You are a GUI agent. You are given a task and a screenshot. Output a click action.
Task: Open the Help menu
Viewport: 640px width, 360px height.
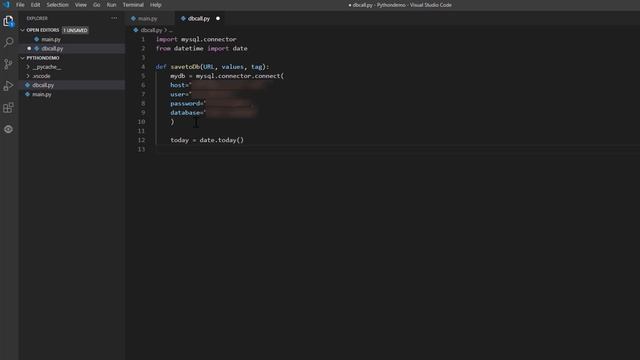coord(156,5)
